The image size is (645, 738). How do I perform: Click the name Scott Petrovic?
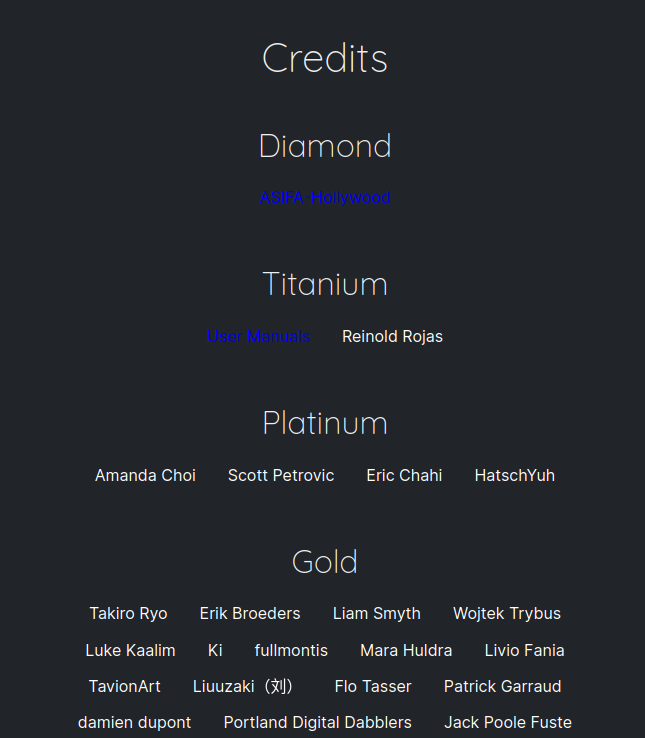click(281, 475)
